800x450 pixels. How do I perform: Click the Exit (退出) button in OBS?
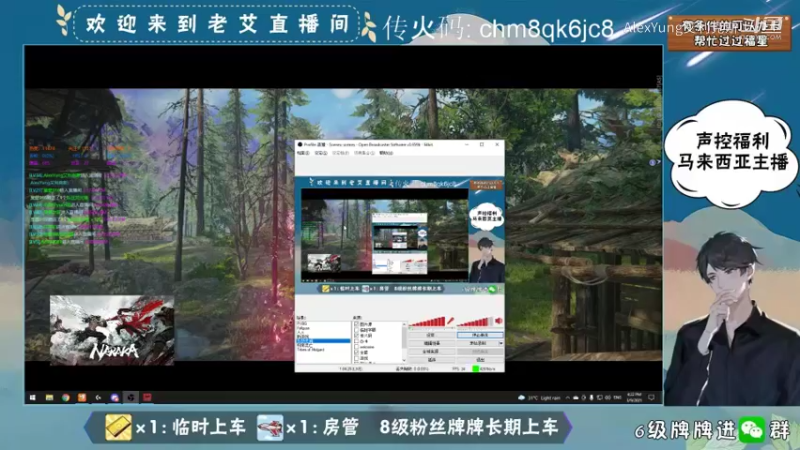coord(480,360)
